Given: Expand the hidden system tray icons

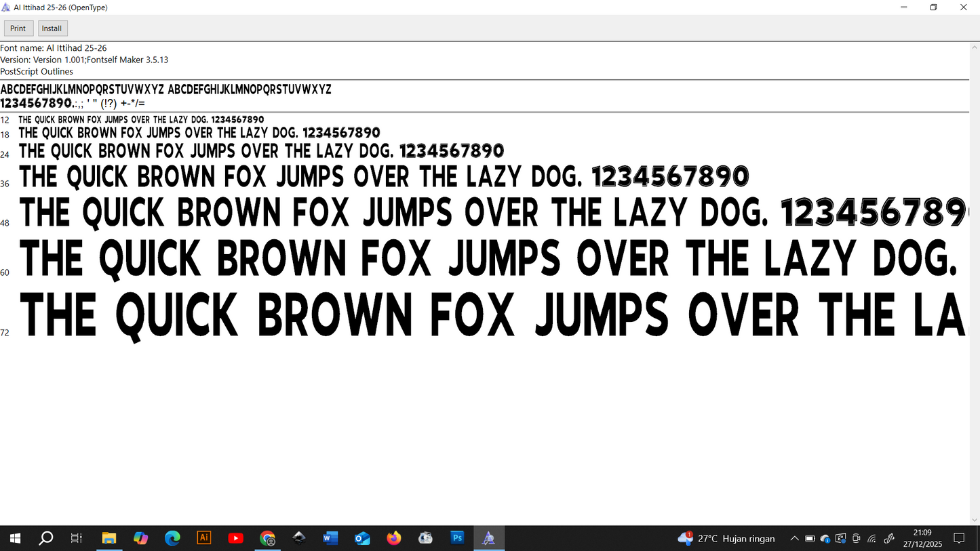Looking at the screenshot, I should point(794,539).
